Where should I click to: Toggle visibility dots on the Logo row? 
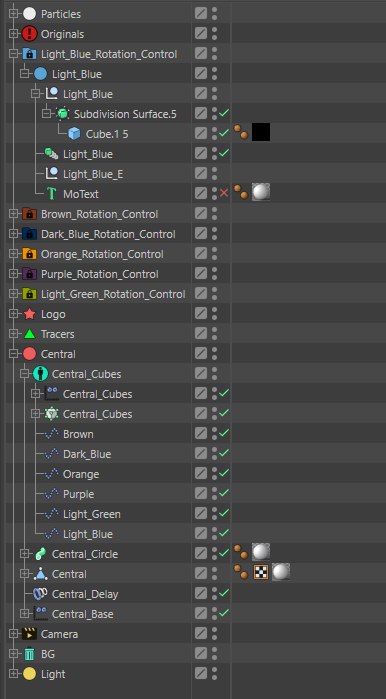(214, 314)
